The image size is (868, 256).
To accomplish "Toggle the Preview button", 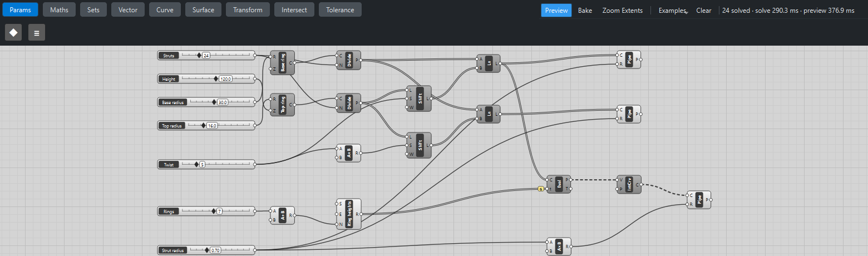I will pyautogui.click(x=556, y=11).
